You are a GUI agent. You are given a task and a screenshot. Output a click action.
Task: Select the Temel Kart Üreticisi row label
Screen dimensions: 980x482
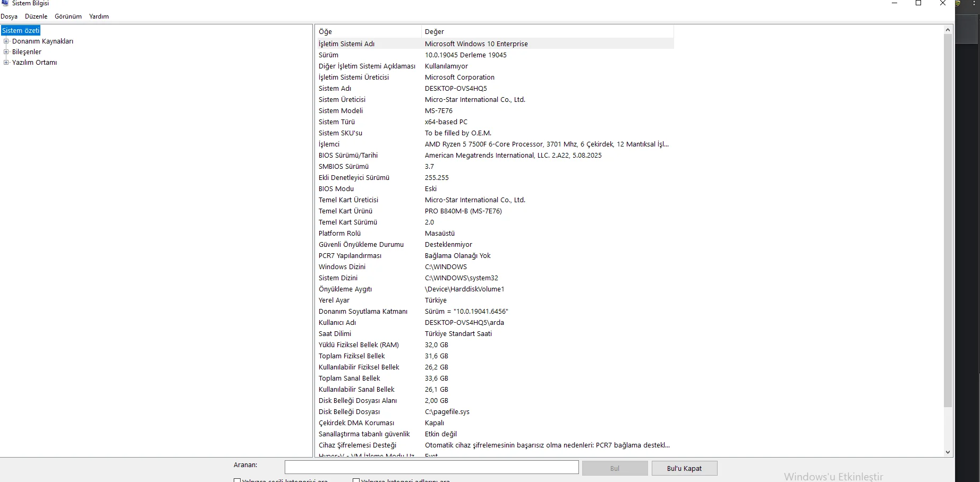click(x=348, y=200)
